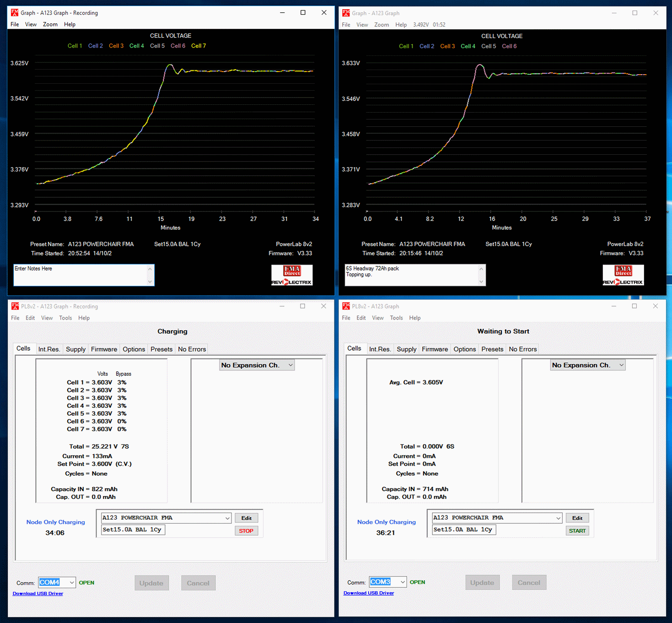Toggle the Cell 7 trace in left graph legend

198,46
